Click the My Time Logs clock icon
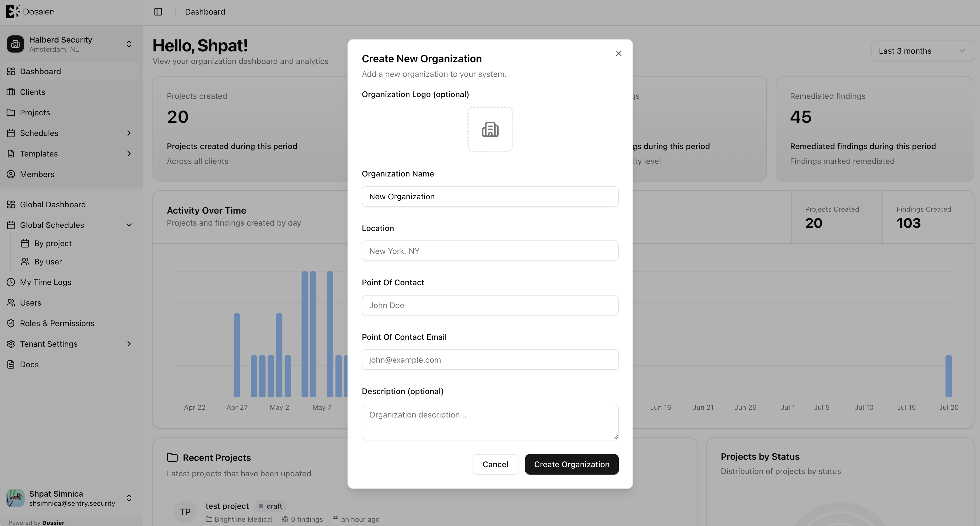This screenshot has height=526, width=980. coord(11,282)
